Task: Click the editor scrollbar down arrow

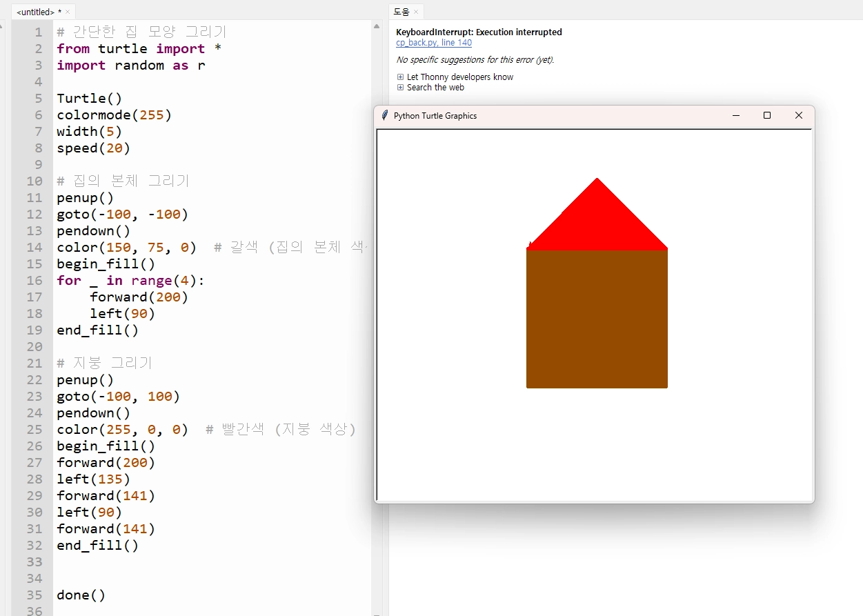Action: [377, 613]
